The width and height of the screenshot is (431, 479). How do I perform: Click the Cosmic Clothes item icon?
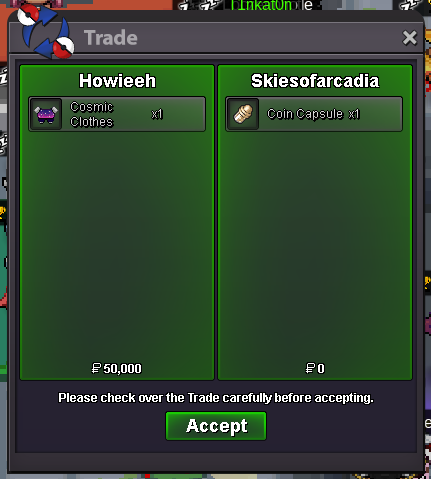pos(46,114)
